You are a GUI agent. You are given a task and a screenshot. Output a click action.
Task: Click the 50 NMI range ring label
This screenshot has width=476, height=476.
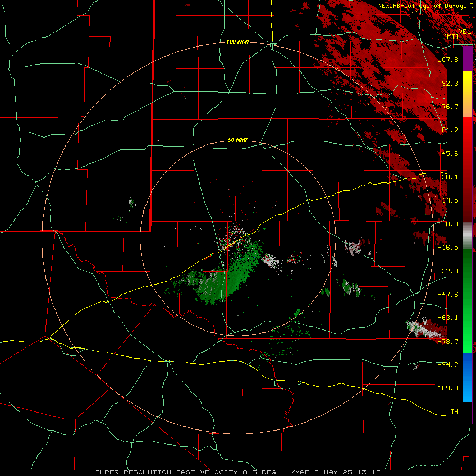click(x=237, y=140)
